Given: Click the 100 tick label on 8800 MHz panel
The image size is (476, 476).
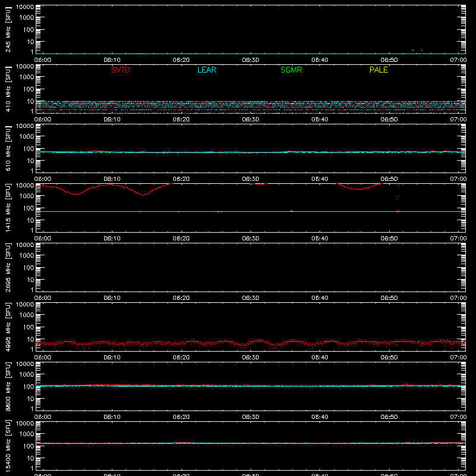Looking at the screenshot, I should coord(29,387).
